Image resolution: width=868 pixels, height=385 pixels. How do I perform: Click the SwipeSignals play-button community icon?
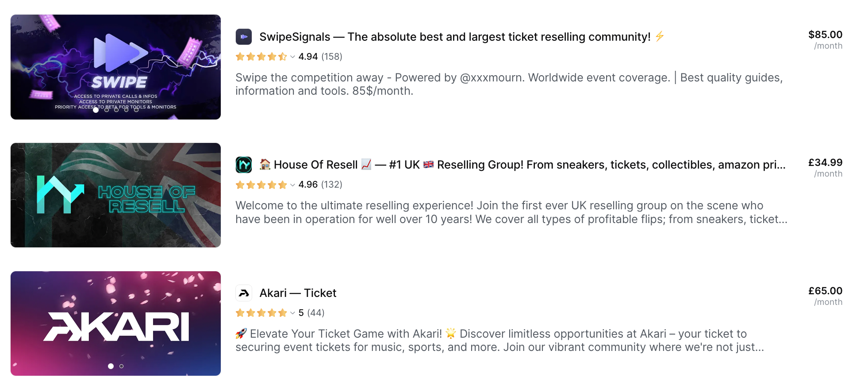coord(244,37)
